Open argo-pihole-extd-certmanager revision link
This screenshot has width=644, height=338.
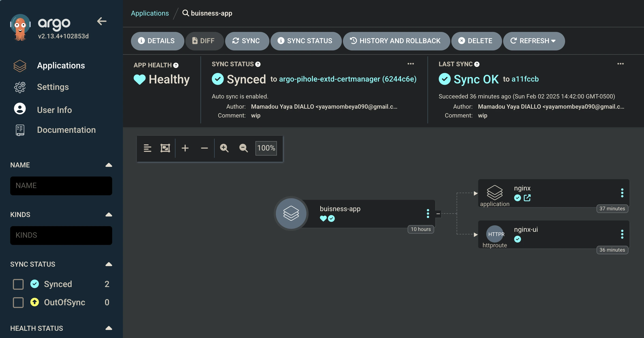[x=347, y=79]
